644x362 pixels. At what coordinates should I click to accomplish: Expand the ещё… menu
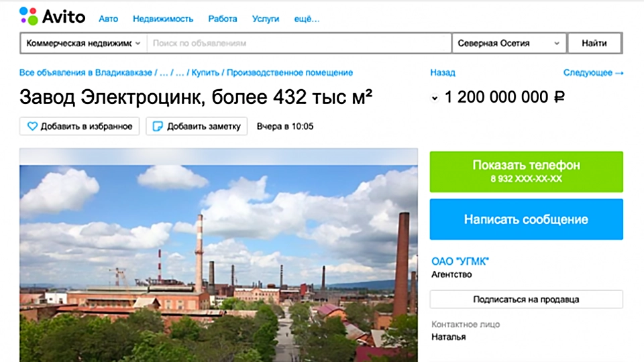pos(307,19)
